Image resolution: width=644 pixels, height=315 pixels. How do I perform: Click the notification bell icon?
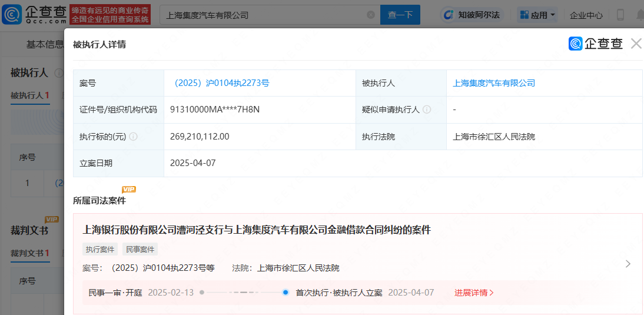point(639,15)
